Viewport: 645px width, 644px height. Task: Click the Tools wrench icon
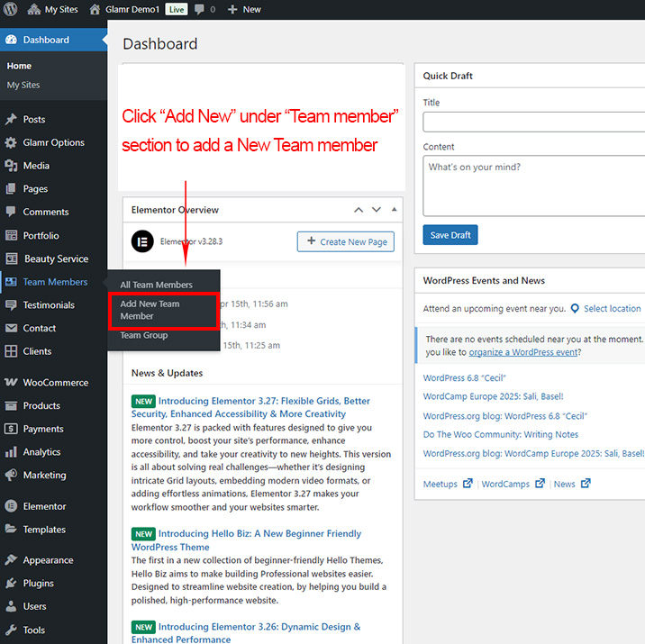point(11,630)
